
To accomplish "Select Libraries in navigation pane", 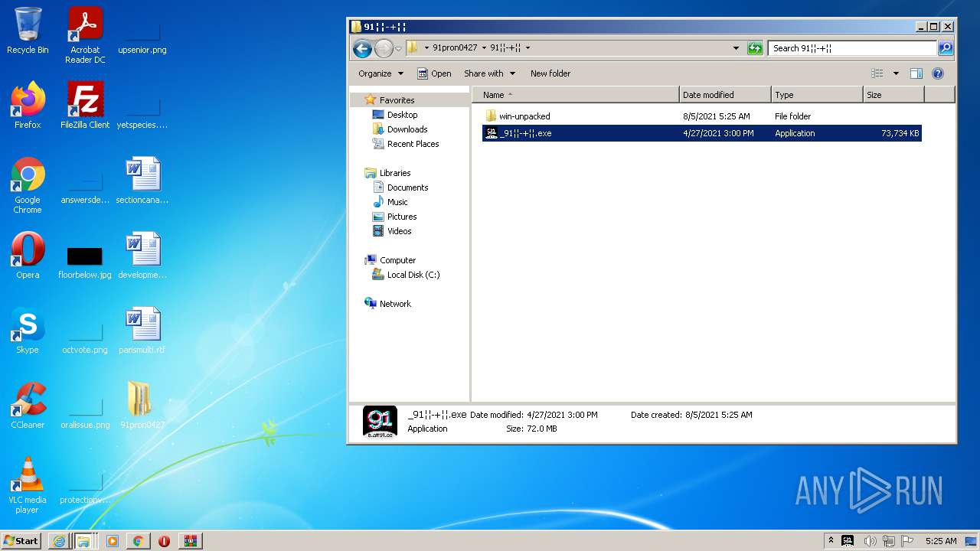I will pos(387,173).
